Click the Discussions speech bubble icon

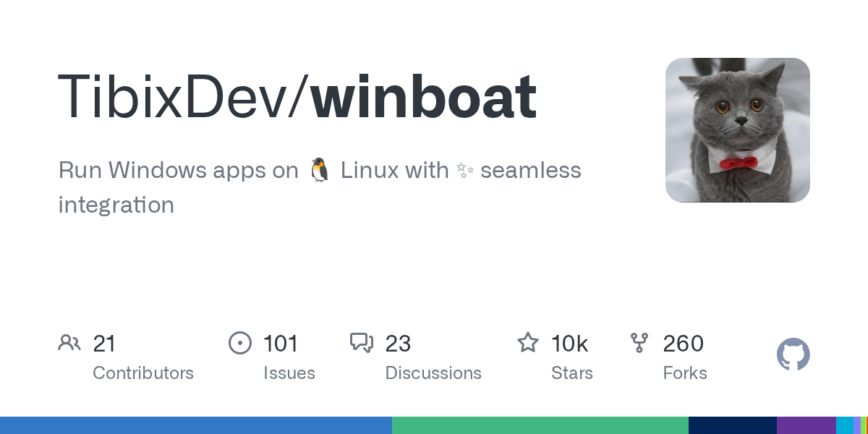tap(361, 343)
